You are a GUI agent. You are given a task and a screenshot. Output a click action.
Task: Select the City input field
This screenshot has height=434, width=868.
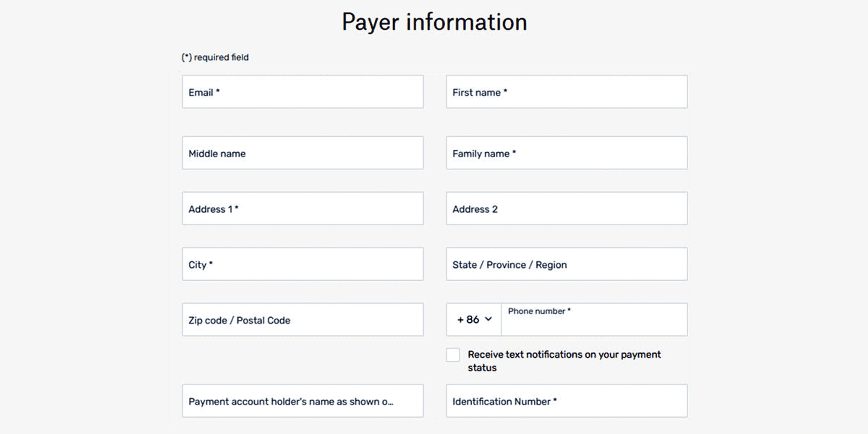(302, 264)
